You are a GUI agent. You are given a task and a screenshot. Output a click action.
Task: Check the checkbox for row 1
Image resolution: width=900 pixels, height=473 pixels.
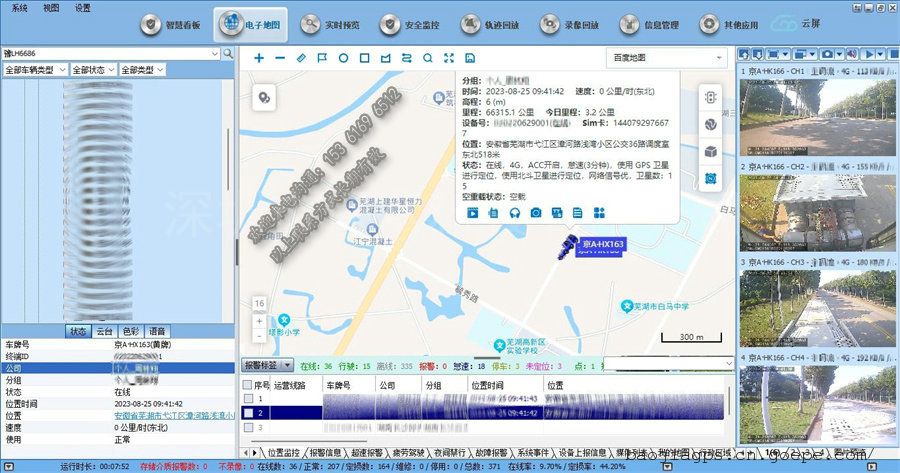(x=249, y=399)
